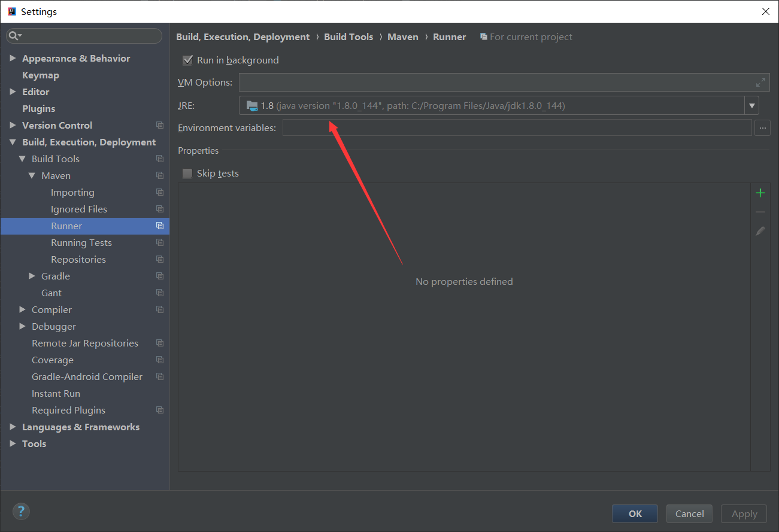Click project-level icon next to Version Control
This screenshot has width=779, height=532.
coord(160,125)
